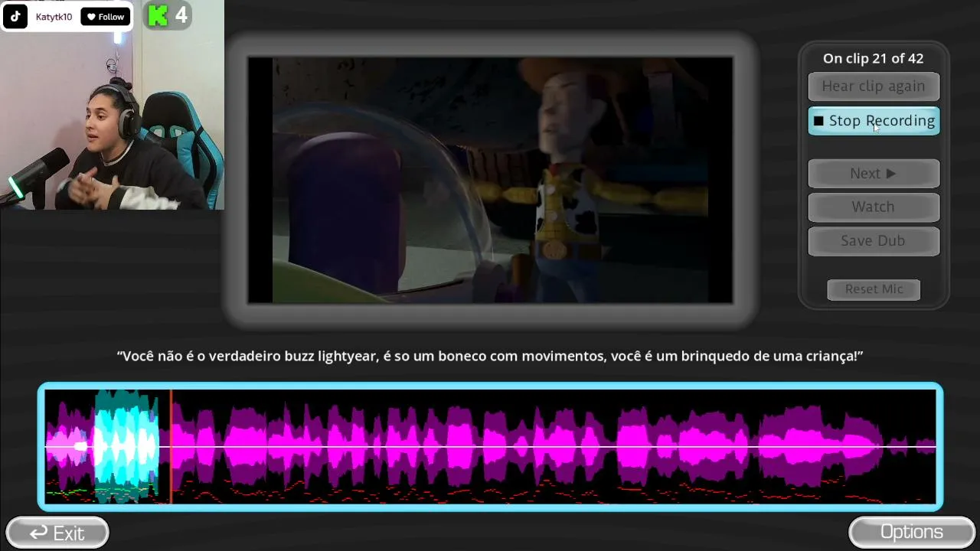
Task: Click the Exit button
Action: click(57, 533)
